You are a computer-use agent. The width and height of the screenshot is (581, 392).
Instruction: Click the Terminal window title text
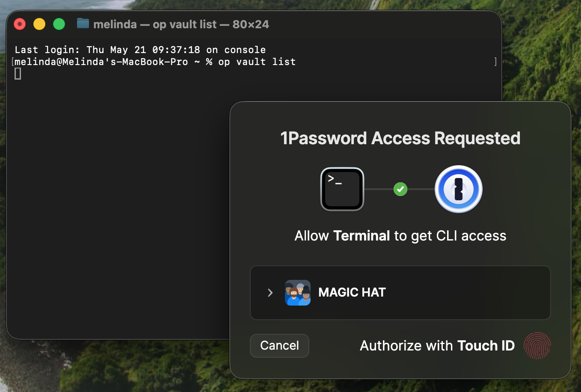(181, 24)
